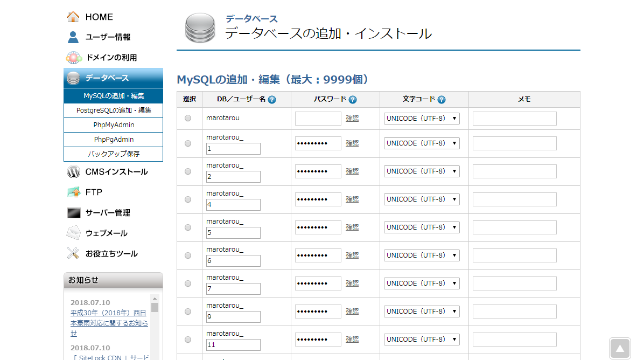Click the server management monitor icon

click(x=74, y=213)
